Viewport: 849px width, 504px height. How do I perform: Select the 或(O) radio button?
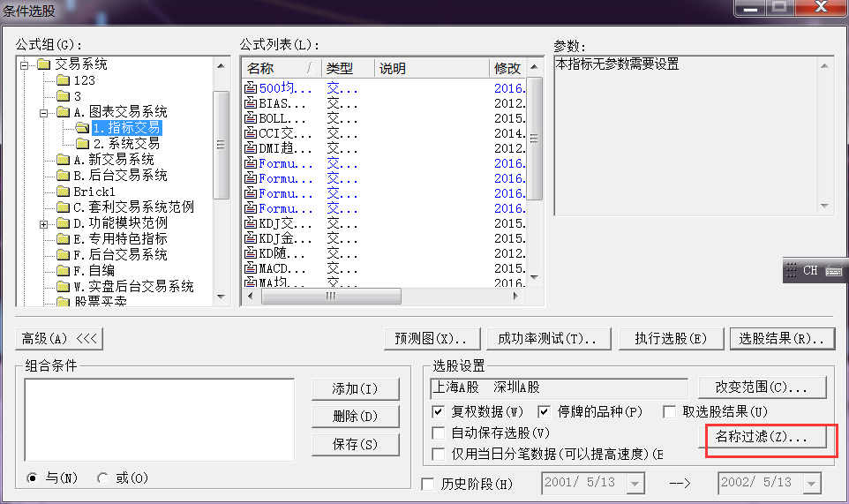pyautogui.click(x=102, y=478)
